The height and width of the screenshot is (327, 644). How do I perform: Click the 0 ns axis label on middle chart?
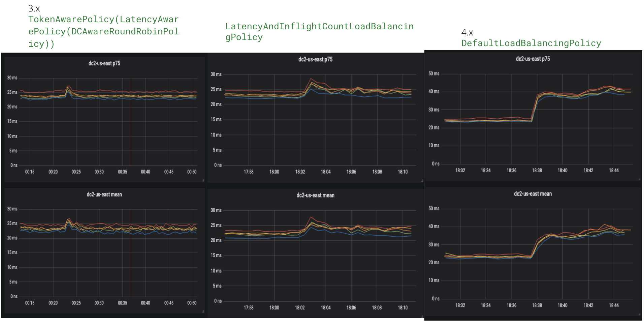(x=217, y=165)
